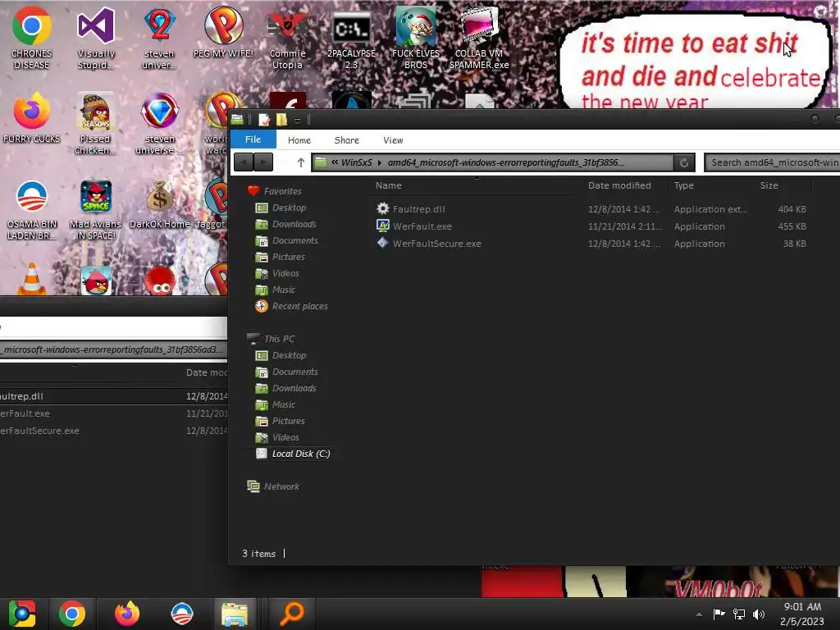
Task: Select Downloads under This PC
Action: pyautogui.click(x=294, y=388)
